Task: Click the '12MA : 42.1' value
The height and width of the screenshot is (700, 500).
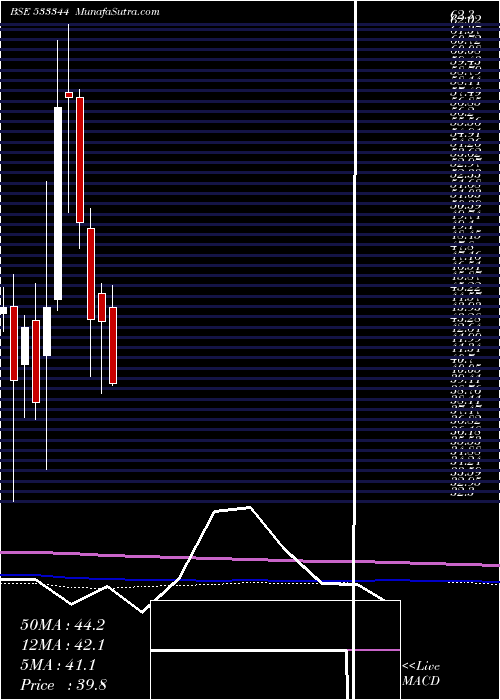Action: (62, 645)
